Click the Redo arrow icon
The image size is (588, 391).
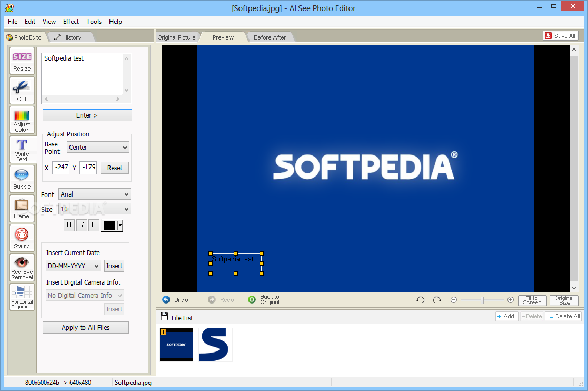click(x=212, y=300)
